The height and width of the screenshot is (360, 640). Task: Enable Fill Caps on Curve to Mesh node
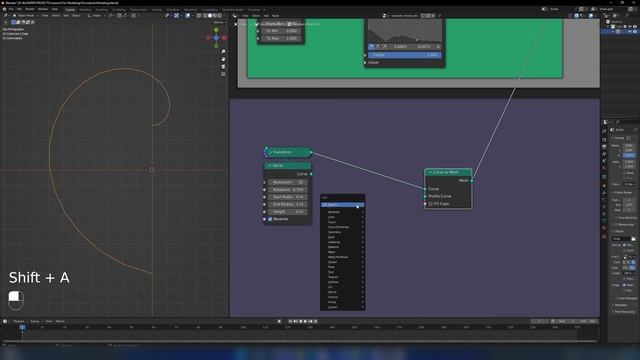(430, 204)
